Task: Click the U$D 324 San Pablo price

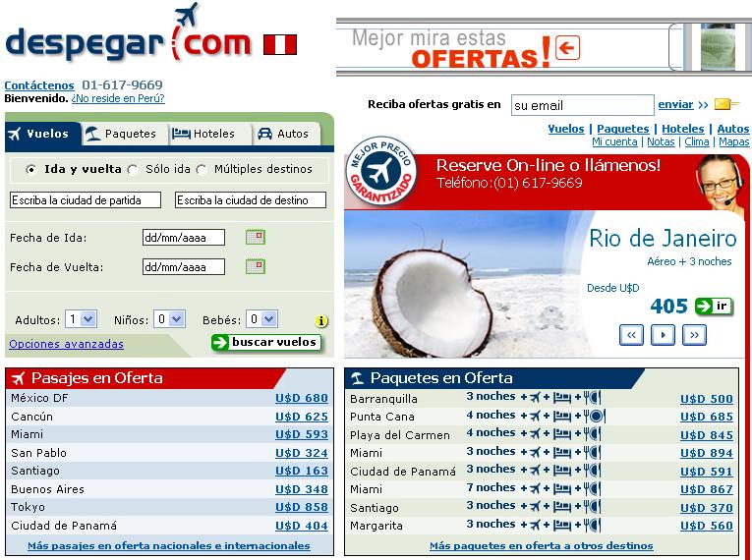Action: (302, 453)
